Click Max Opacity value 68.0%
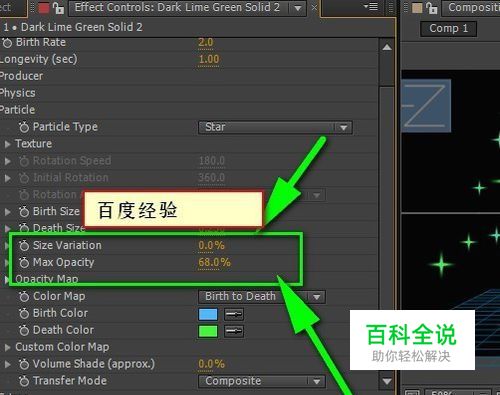The width and height of the screenshot is (500, 395). point(214,263)
